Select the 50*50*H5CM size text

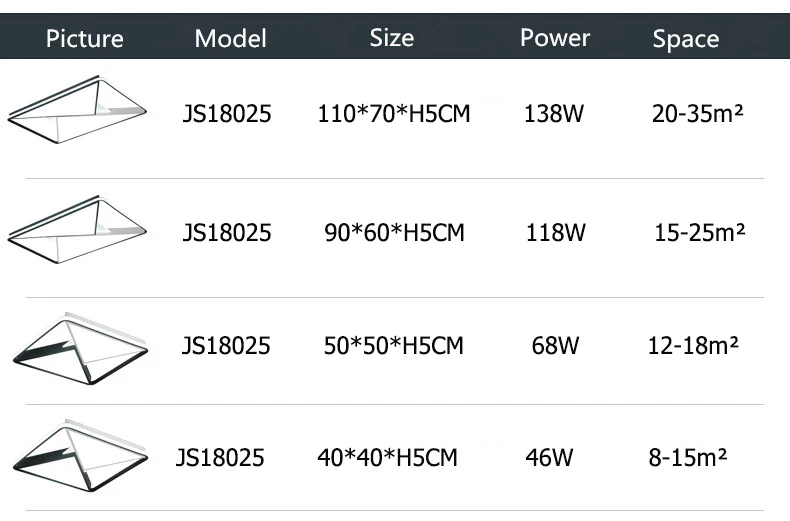click(393, 346)
